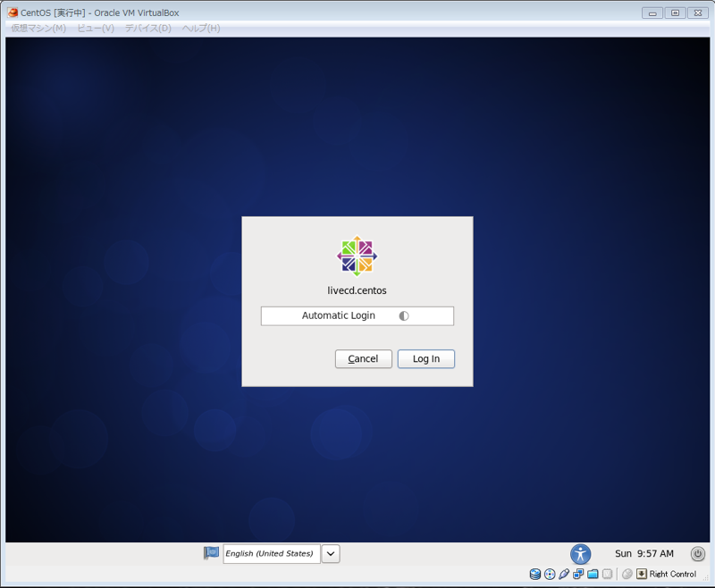Screen dimensions: 715x588
Task: Expand the language selection dropdown arrow
Action: (x=331, y=554)
